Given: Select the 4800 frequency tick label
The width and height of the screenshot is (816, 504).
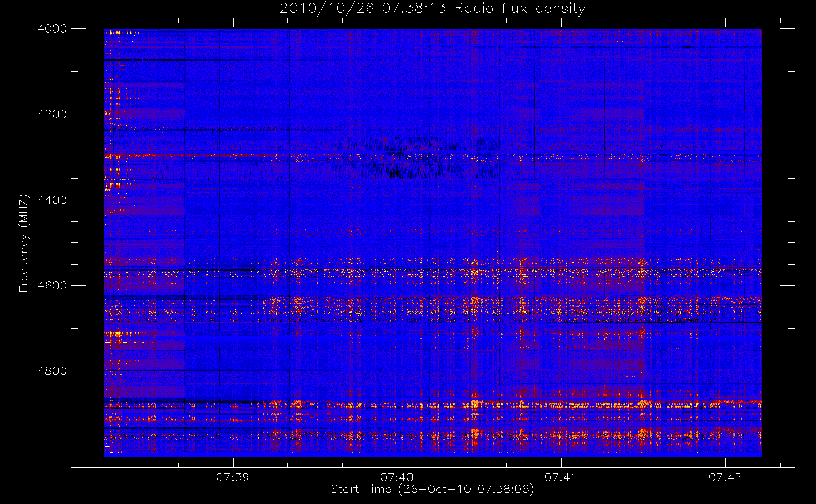Looking at the screenshot, I should coord(52,371).
